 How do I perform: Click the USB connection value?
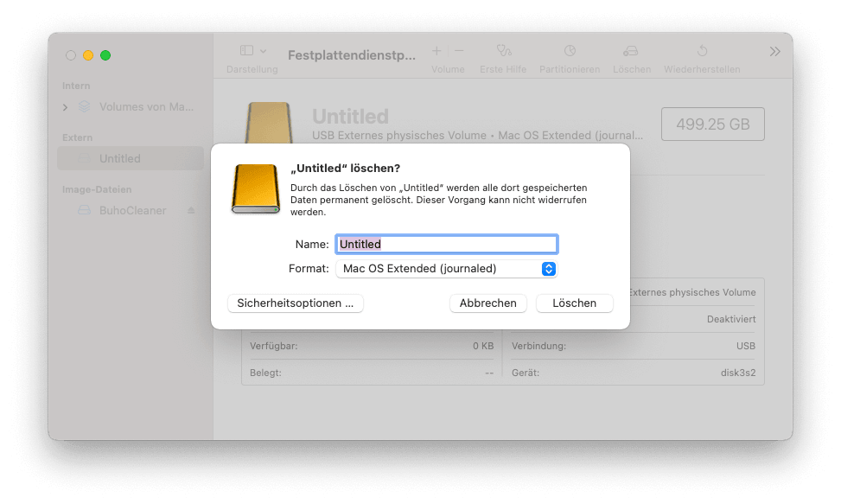coord(746,346)
